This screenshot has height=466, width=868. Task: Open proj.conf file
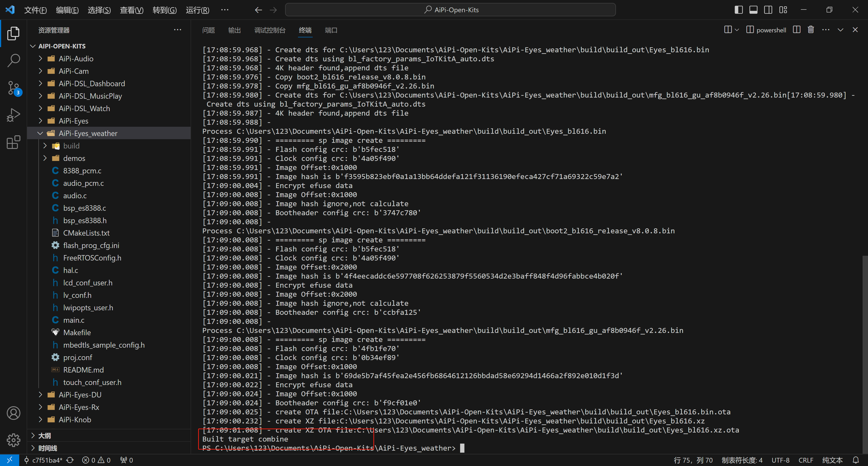pos(78,357)
